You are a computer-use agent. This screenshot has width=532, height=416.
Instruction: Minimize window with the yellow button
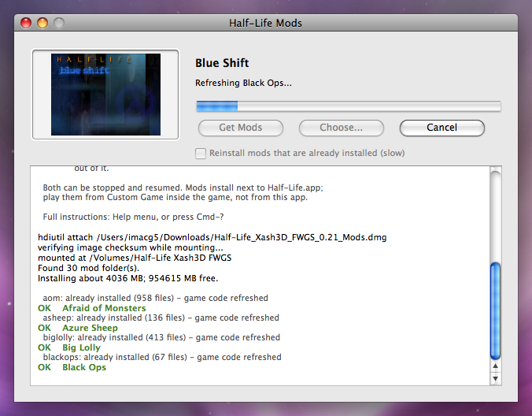(x=42, y=23)
